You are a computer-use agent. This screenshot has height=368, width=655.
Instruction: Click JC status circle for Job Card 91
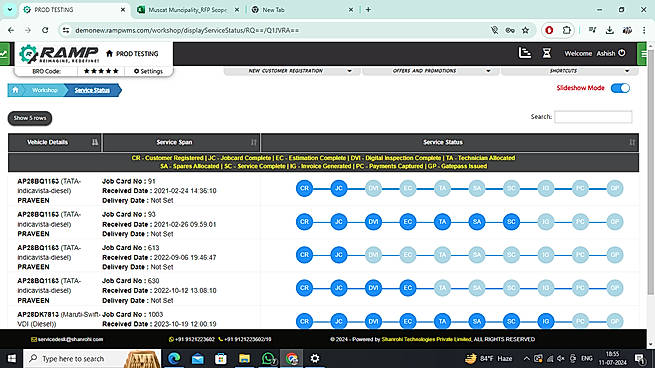[x=339, y=188]
